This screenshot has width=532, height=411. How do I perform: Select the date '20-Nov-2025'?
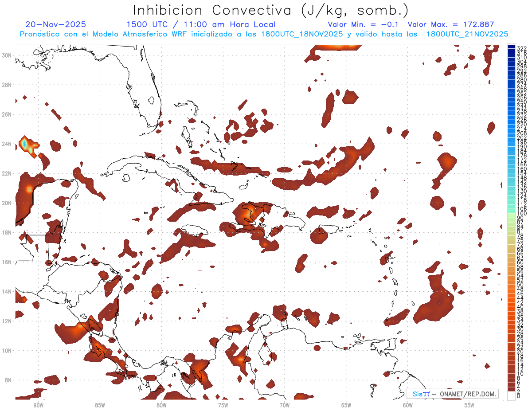[56, 24]
